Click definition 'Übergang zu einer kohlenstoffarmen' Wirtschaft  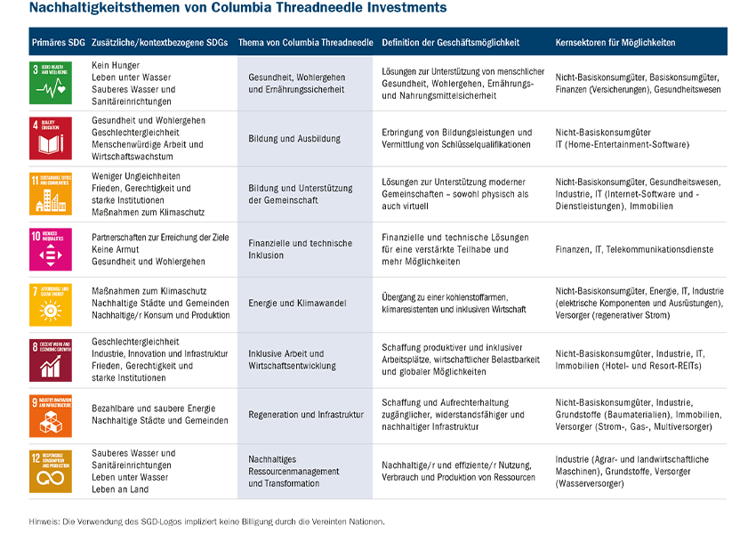(454, 303)
